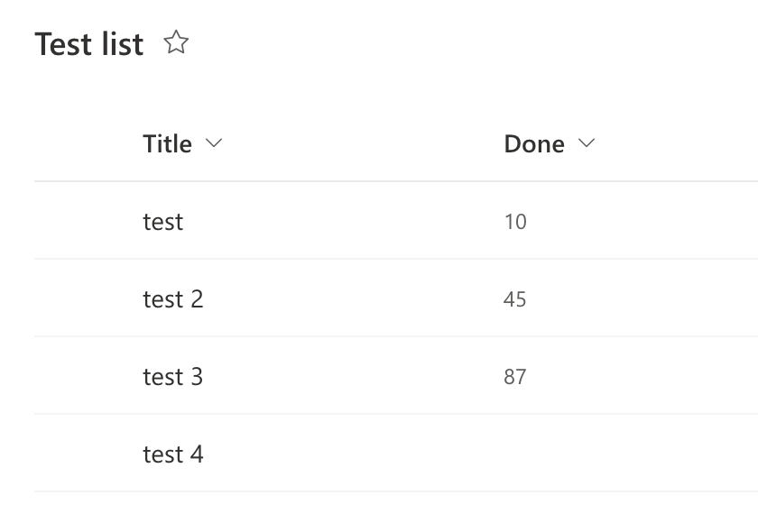
Task: Click the Done value 10
Action: 515,222
